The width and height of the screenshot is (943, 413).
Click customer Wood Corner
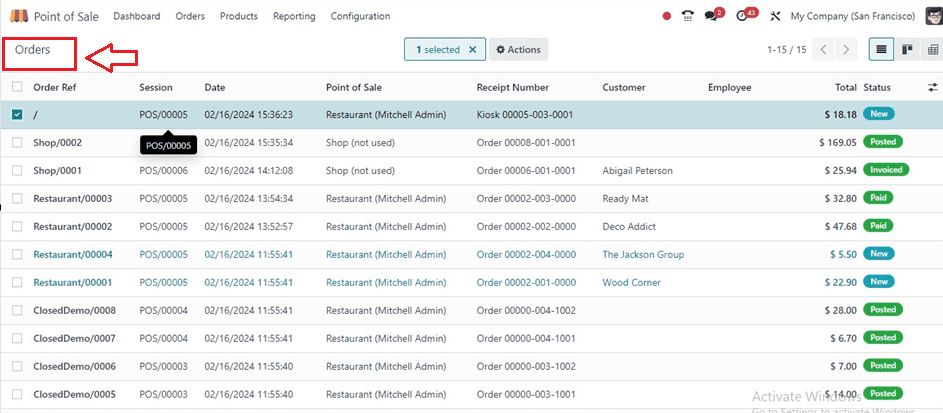(x=631, y=283)
